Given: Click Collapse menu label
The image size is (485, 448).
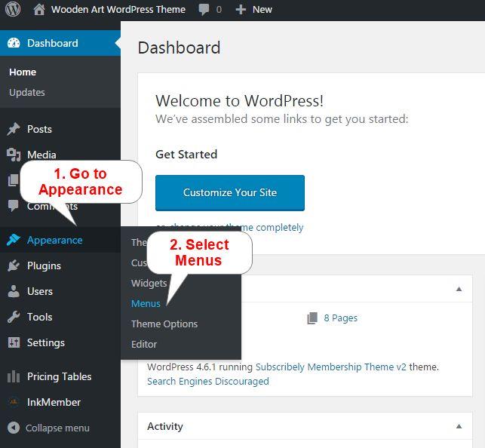Looking at the screenshot, I should (57, 428).
